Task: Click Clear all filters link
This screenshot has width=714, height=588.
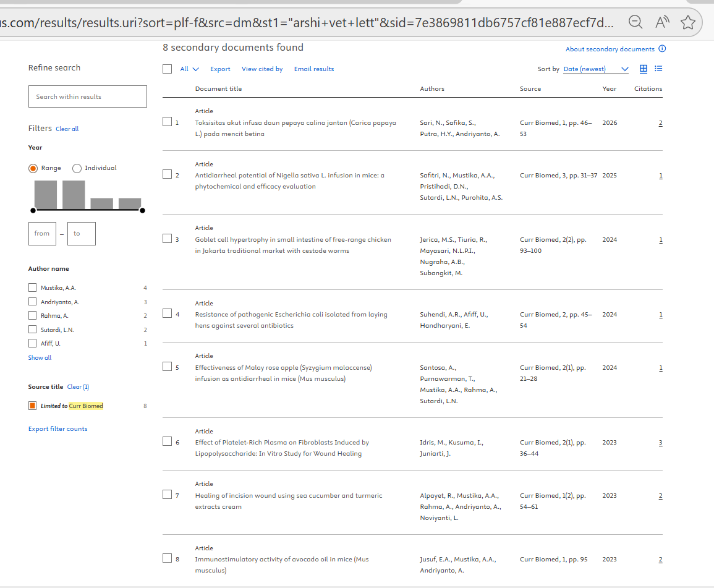Action: click(67, 129)
